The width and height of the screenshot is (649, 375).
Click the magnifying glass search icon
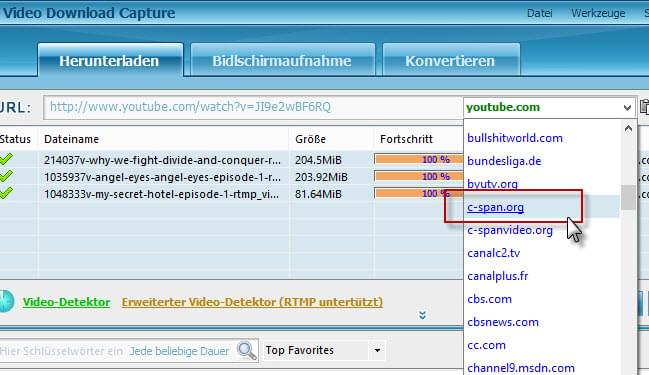[247, 351]
